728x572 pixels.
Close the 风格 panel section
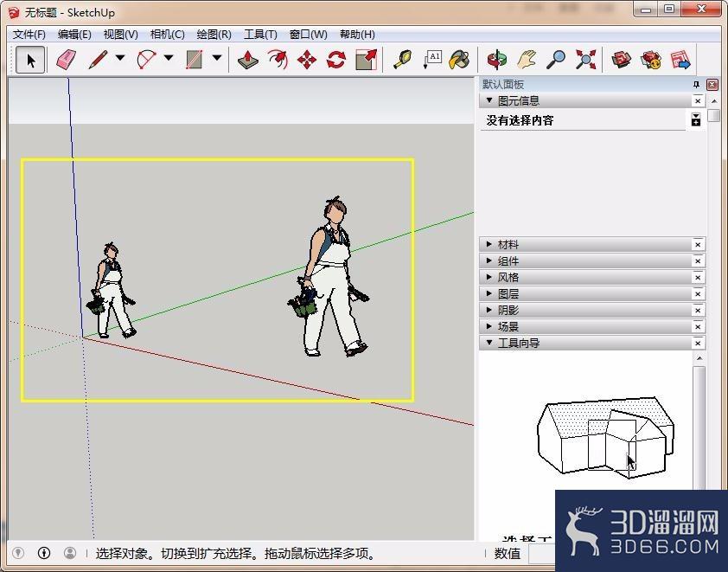click(698, 278)
